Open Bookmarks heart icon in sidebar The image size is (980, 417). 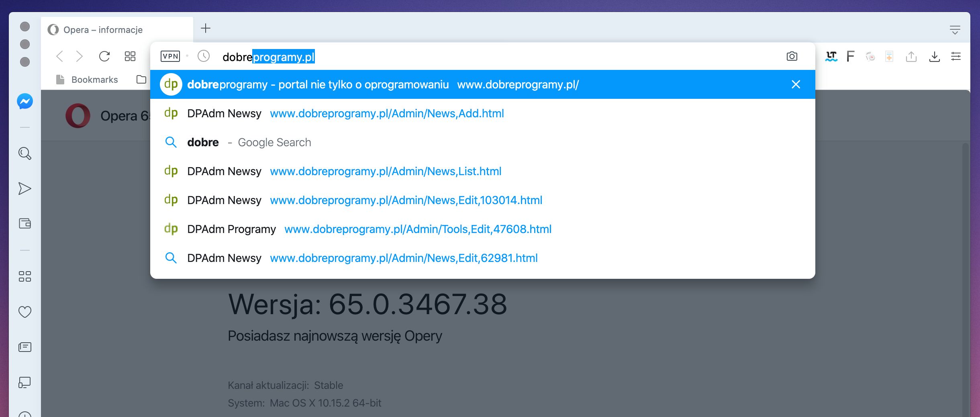click(x=25, y=312)
